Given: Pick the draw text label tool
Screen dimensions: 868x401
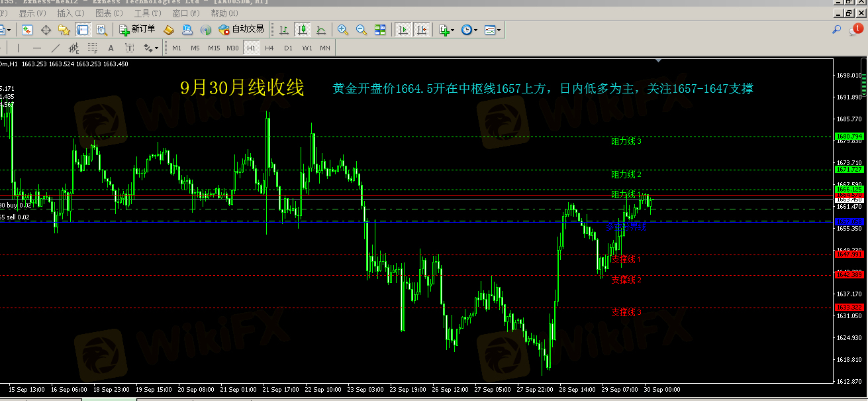Looking at the screenshot, I should pyautogui.click(x=111, y=48).
